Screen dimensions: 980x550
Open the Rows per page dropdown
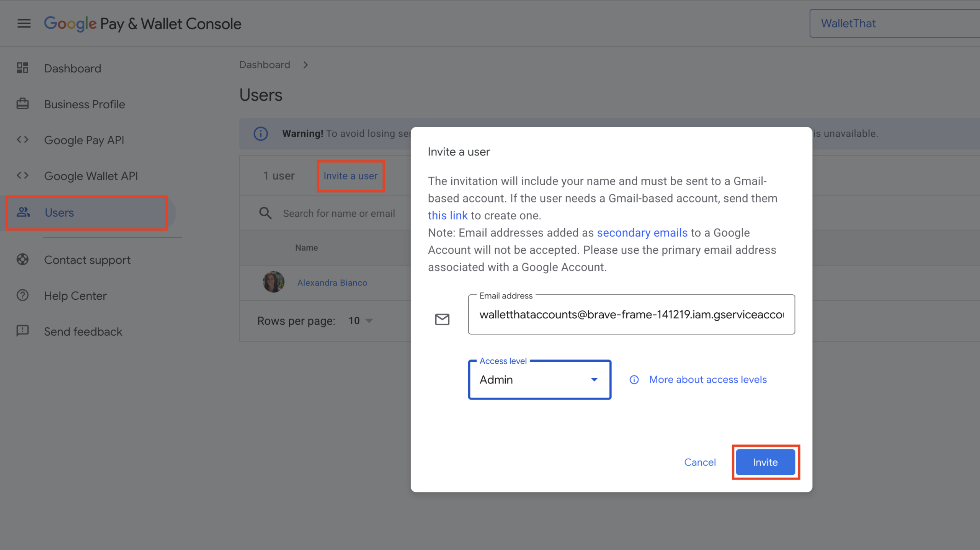[361, 321]
